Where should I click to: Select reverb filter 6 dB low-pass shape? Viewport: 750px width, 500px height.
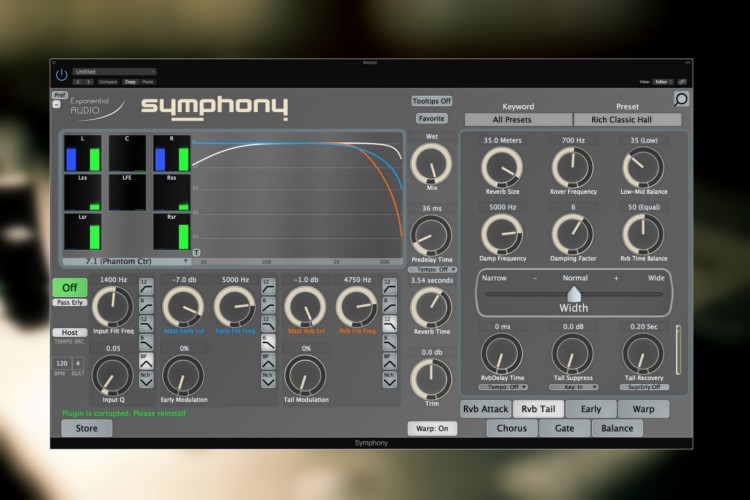389,343
